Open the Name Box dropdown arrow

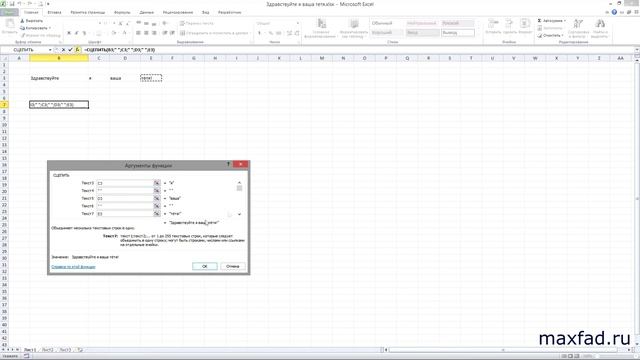(50, 50)
